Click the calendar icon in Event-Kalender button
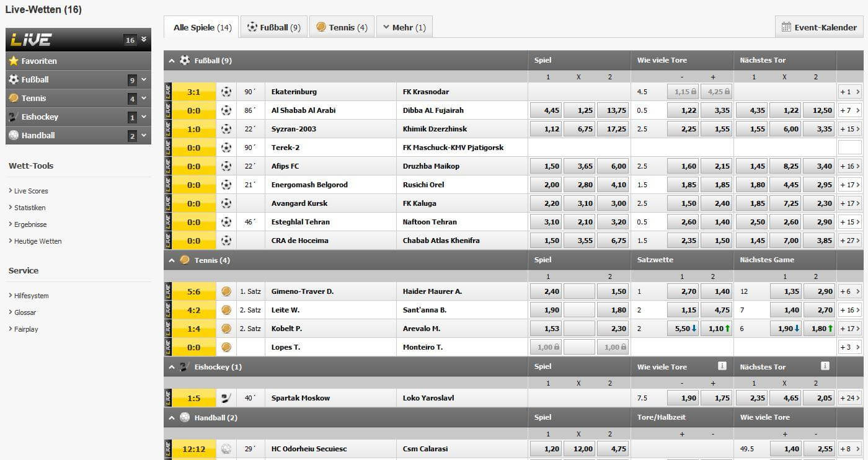 pyautogui.click(x=786, y=27)
